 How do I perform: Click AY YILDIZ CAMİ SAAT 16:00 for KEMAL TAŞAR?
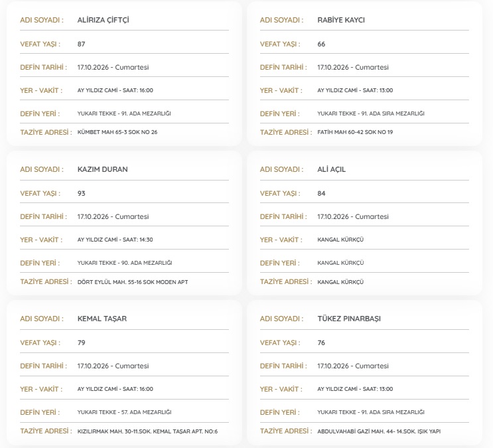[x=115, y=389]
